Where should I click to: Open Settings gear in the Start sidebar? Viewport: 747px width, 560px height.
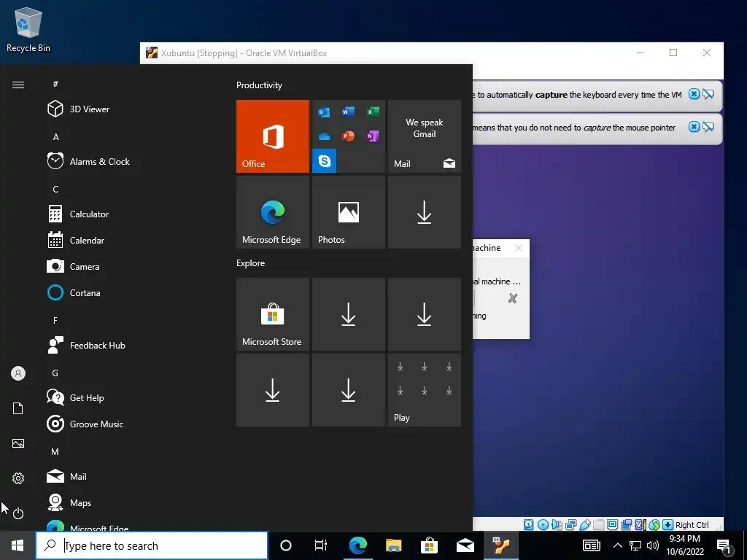18,478
